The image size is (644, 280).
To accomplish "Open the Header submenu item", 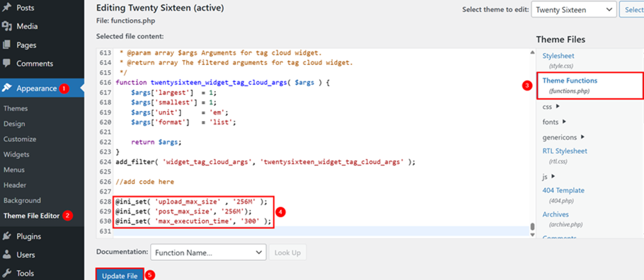I will 15,185.
